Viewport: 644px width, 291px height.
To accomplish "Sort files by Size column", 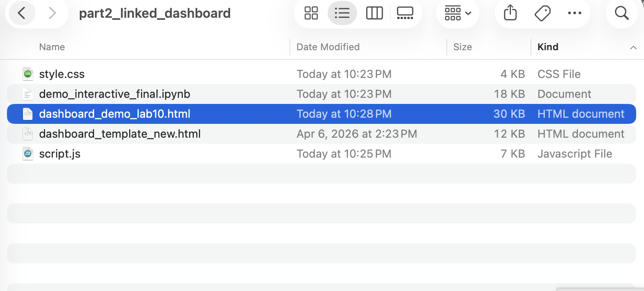I will pos(462,47).
